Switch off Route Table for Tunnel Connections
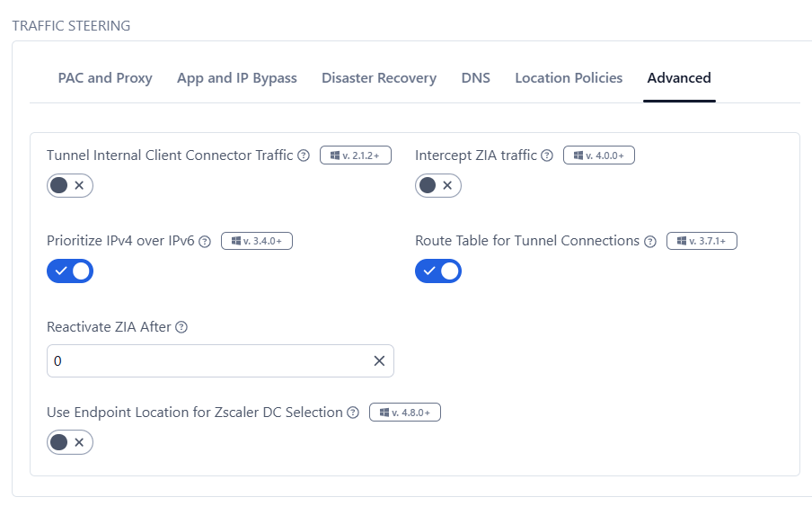Viewport: 812px width, 515px height. pos(438,271)
